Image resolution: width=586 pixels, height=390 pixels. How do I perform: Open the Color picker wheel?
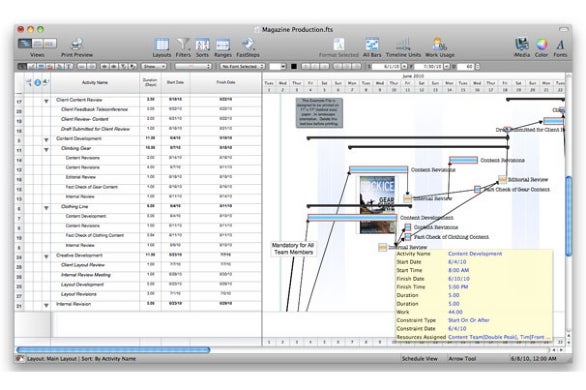[541, 44]
